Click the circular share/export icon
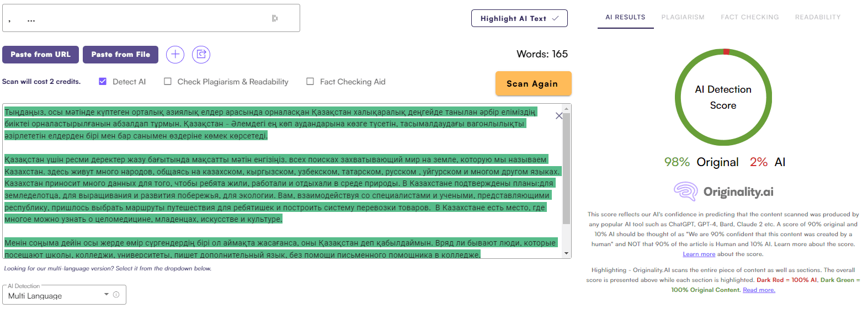868x314 pixels. point(201,54)
